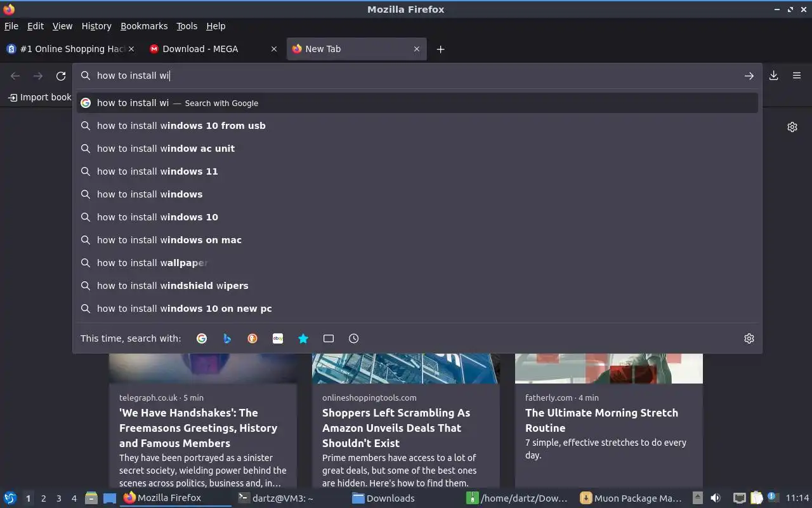
Task: Open the History menu
Action: coord(96,26)
